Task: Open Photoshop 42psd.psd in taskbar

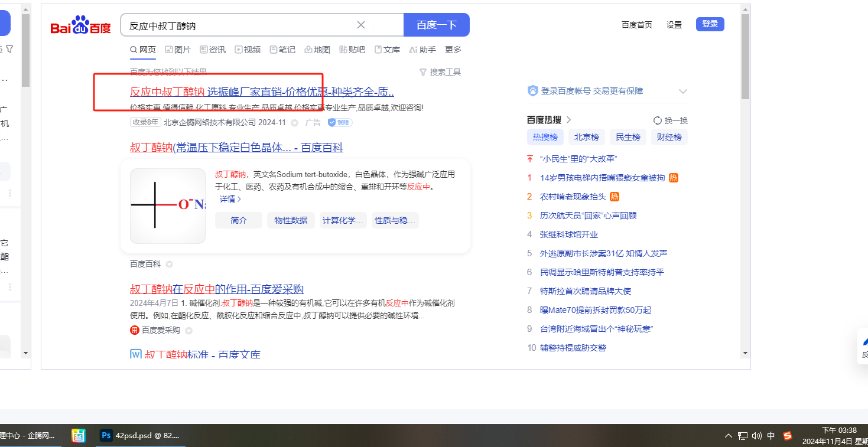Action: [x=140, y=436]
